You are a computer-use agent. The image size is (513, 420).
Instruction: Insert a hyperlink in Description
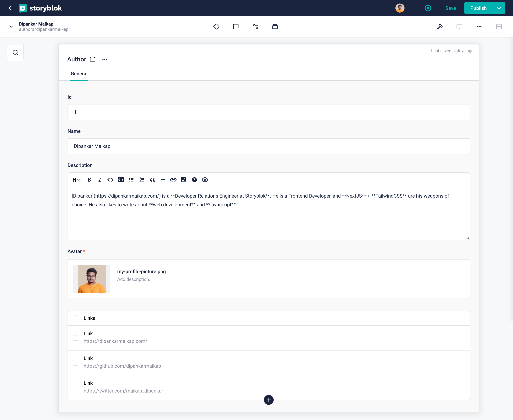coord(173,180)
